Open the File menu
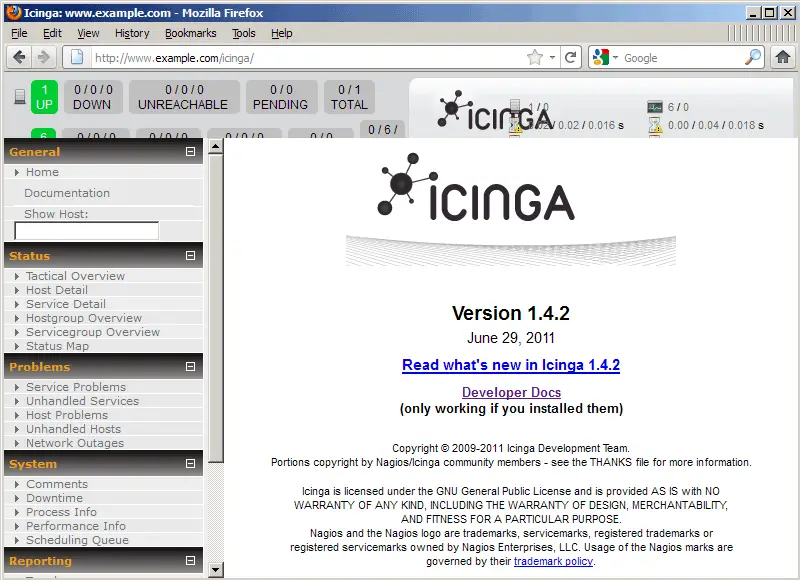 coord(19,33)
